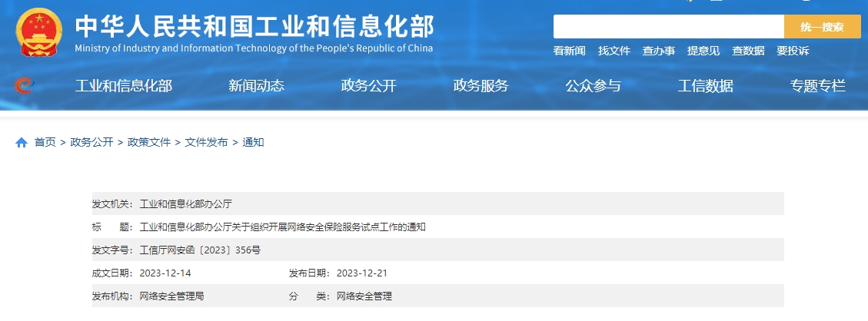Screen dimensions: 868x321
Task: Select 新闻动态 in the main navigation
Action: tap(256, 86)
